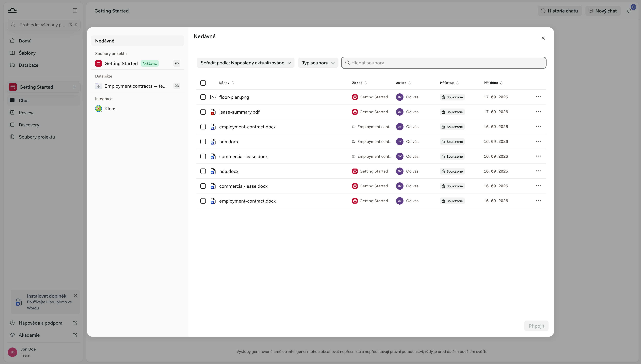Viewport: 641px width, 364px height.
Task: Open Employment contracts database entry
Action: (x=138, y=86)
